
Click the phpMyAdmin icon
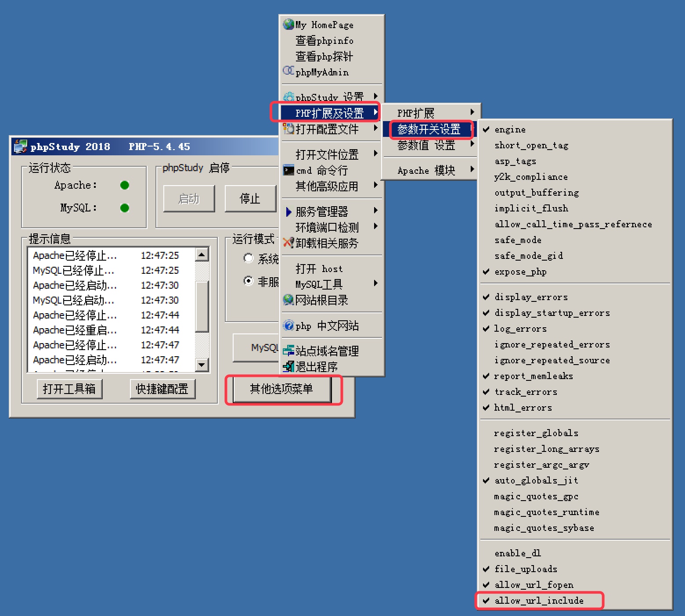point(288,71)
